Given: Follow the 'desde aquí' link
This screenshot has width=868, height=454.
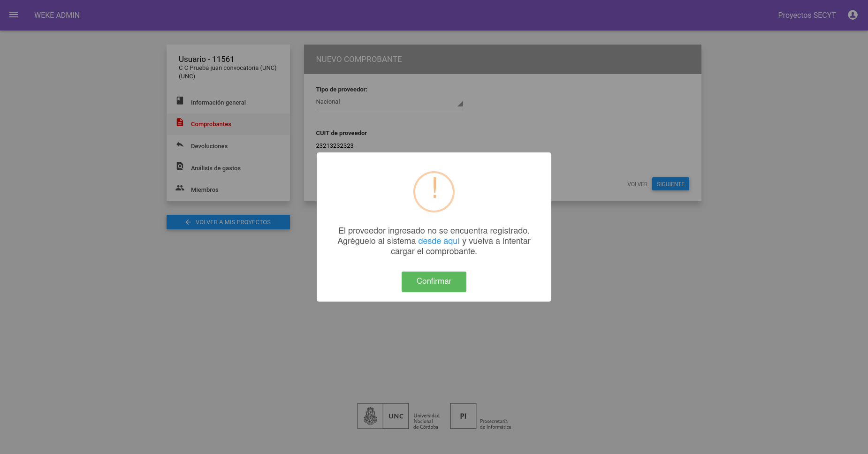Looking at the screenshot, I should [439, 241].
